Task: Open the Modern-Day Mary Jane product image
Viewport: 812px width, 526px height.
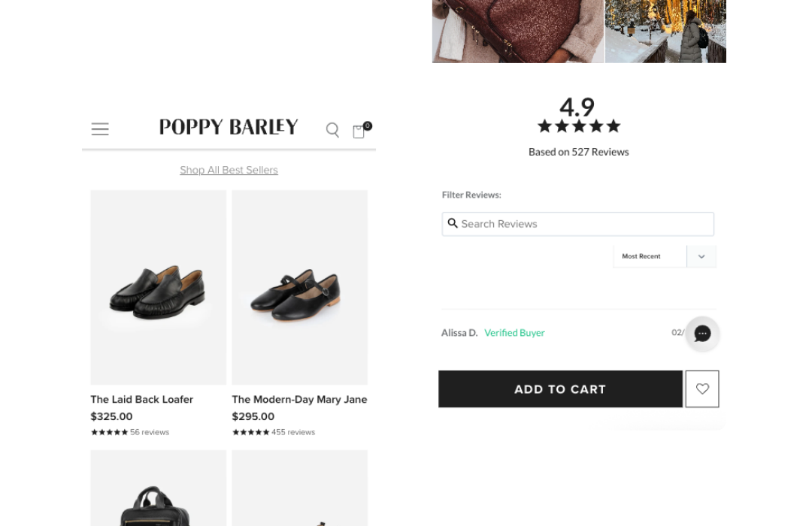Action: click(299, 287)
